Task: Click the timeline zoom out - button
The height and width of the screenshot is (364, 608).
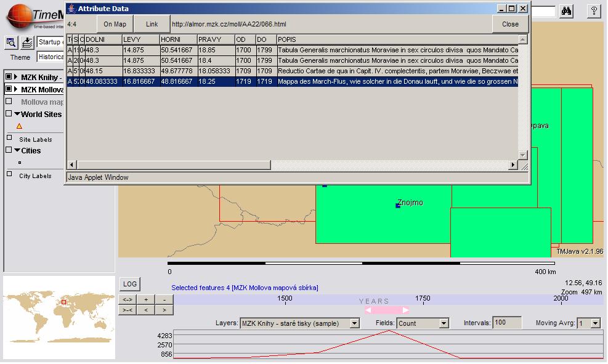Action: pos(164,300)
